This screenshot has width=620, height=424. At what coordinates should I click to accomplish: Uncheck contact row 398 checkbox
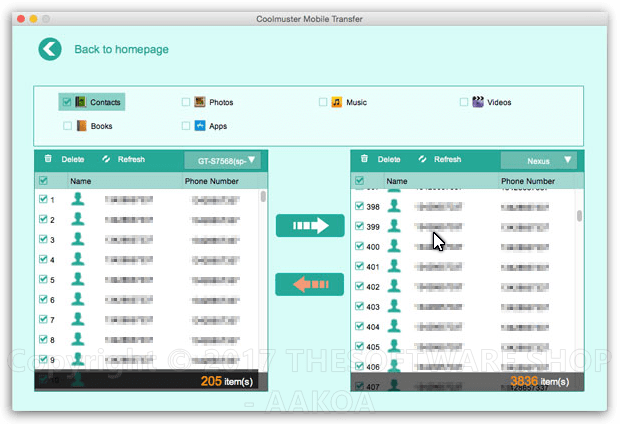[359, 206]
